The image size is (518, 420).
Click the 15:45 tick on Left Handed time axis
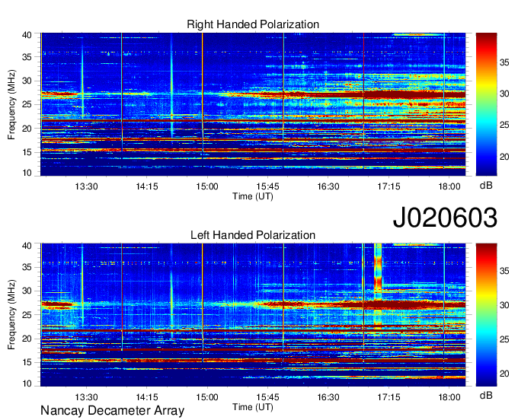267,397
